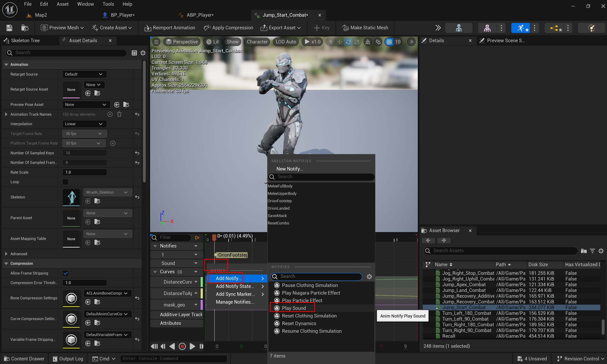Viewport: 607px width, 364px height.
Task: Collapse the Compression section
Action: pyautogui.click(x=6, y=263)
